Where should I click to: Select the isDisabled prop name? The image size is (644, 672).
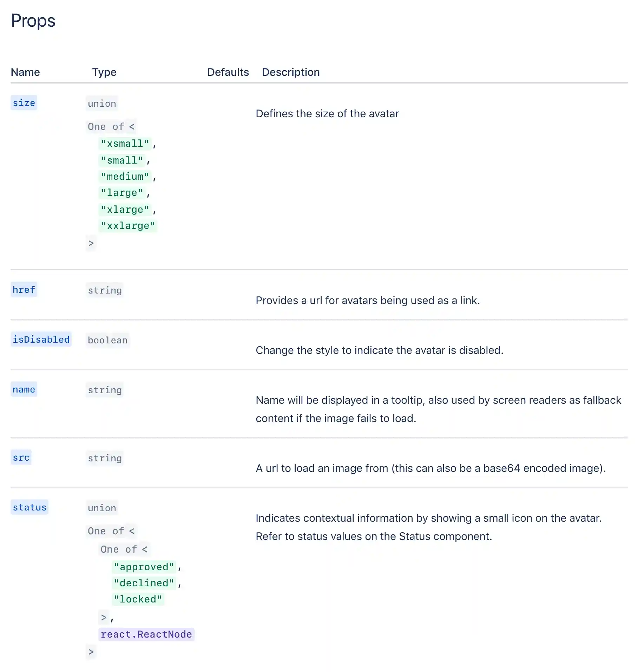pyautogui.click(x=41, y=340)
